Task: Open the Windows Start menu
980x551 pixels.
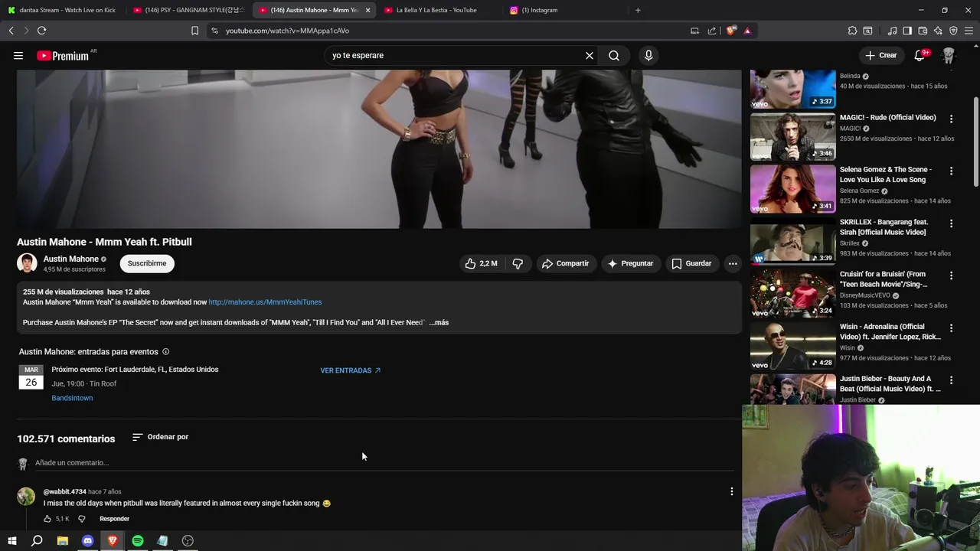Action: [x=11, y=541]
